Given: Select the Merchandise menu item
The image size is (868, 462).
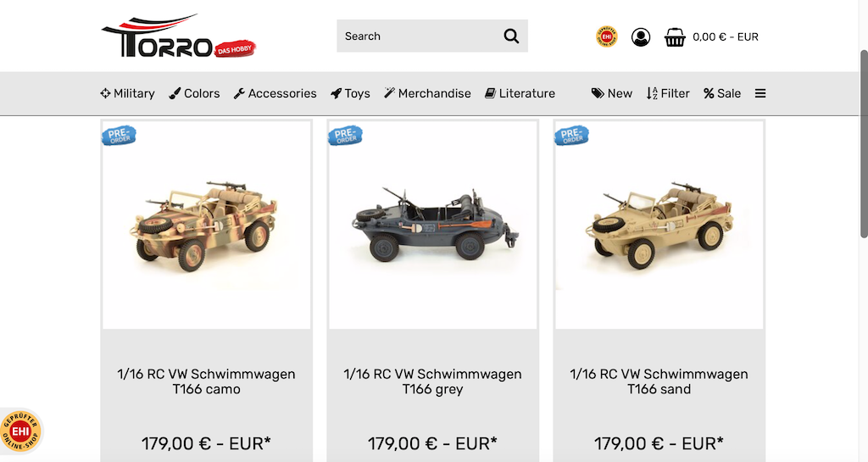Looking at the screenshot, I should pos(427,93).
